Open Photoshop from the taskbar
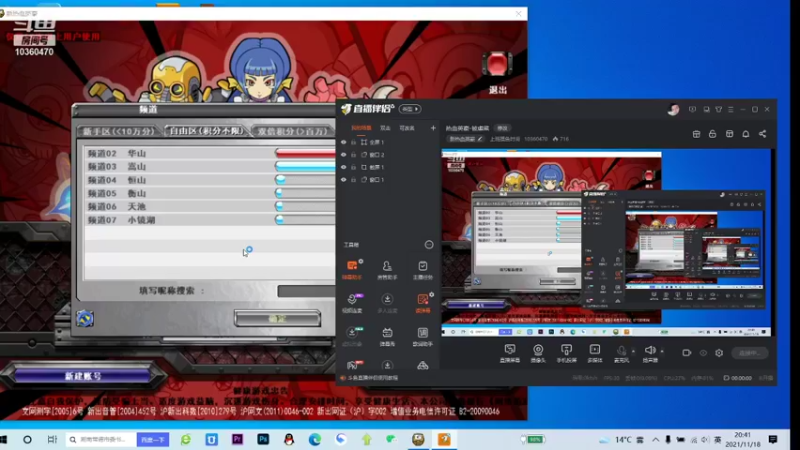 [263, 439]
